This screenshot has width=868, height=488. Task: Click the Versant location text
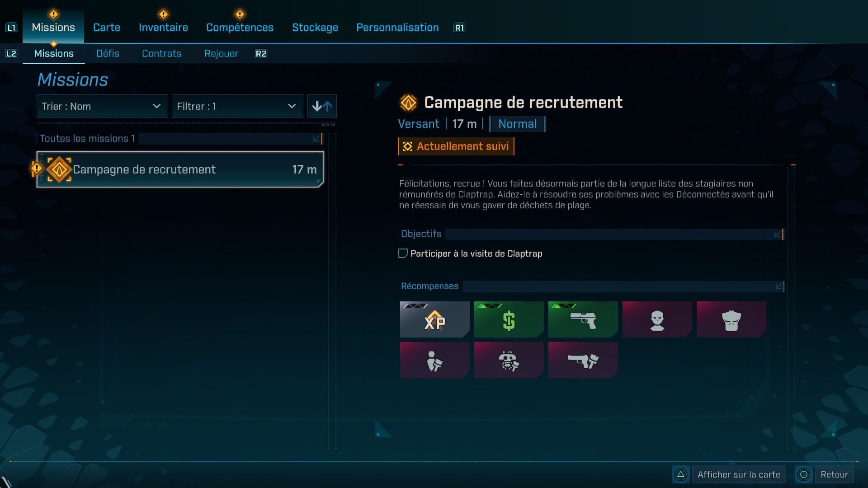pyautogui.click(x=418, y=124)
